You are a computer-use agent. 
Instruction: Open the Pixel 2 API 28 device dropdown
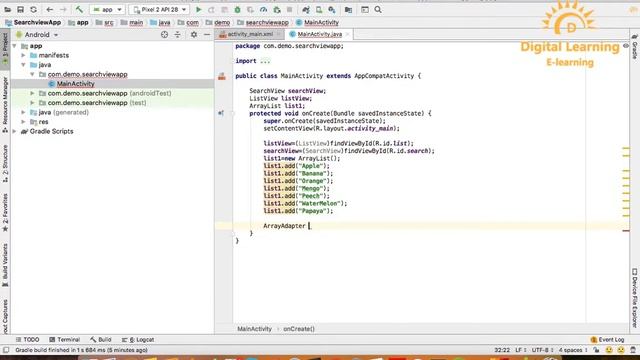160,9
